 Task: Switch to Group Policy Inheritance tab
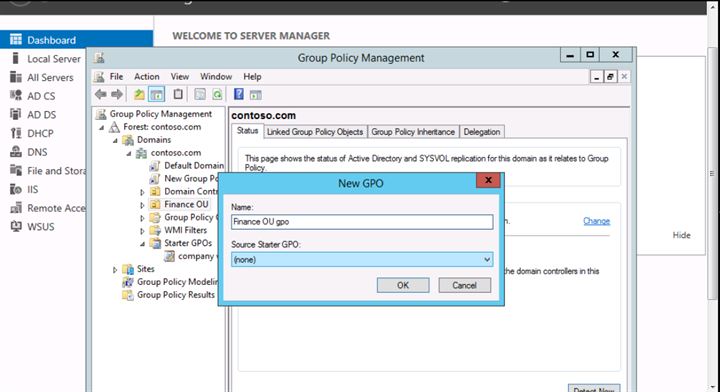pyautogui.click(x=413, y=132)
